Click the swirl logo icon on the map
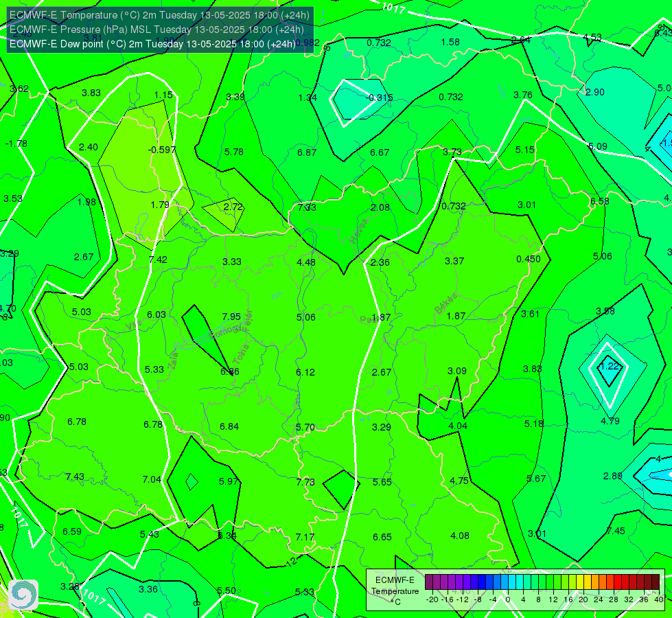 pyautogui.click(x=23, y=595)
